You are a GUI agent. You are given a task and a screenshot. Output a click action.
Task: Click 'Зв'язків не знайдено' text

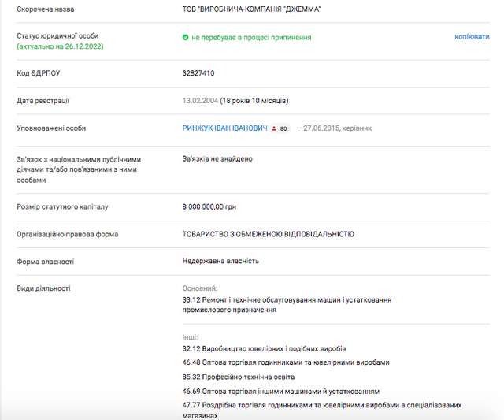(x=217, y=158)
